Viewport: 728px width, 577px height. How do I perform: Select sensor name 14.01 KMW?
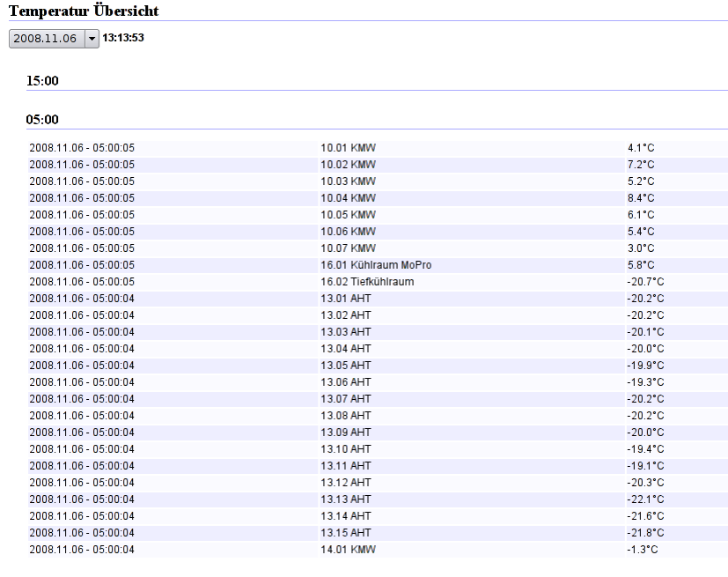(x=349, y=549)
